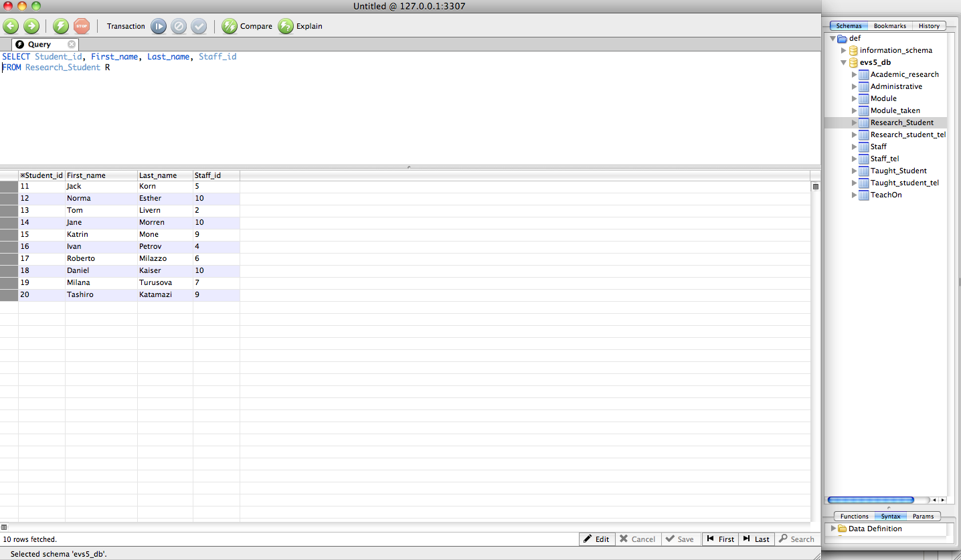Close the Query tab with its x icon
961x560 pixels.
(x=72, y=44)
